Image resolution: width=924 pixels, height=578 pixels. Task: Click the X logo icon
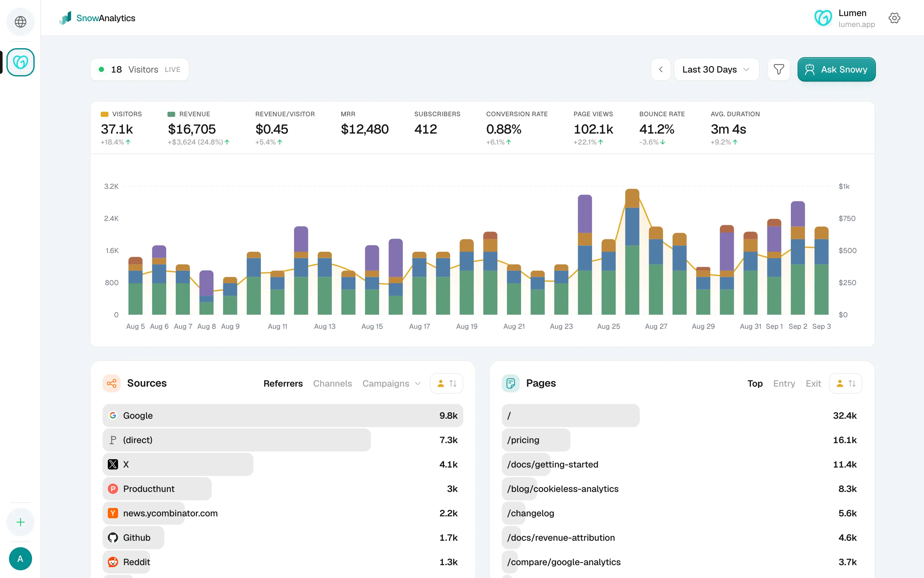[113, 464]
